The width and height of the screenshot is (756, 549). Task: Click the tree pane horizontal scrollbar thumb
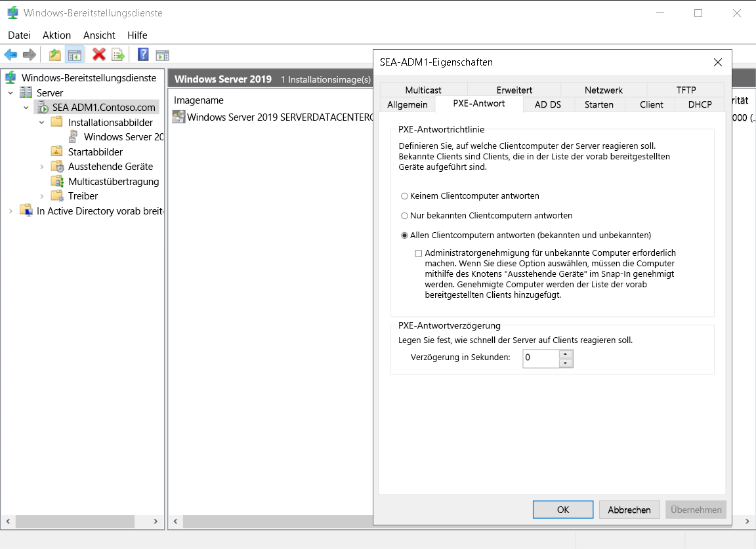click(75, 521)
